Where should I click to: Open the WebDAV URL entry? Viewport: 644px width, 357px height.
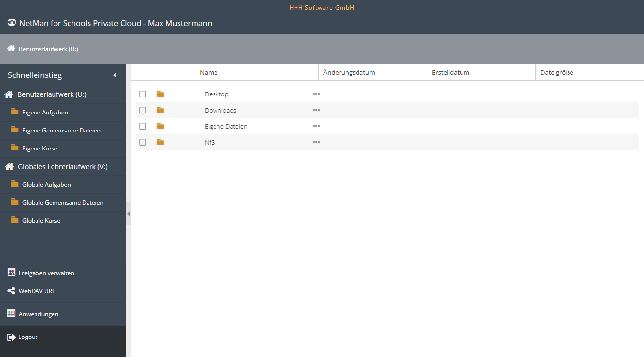tap(37, 291)
